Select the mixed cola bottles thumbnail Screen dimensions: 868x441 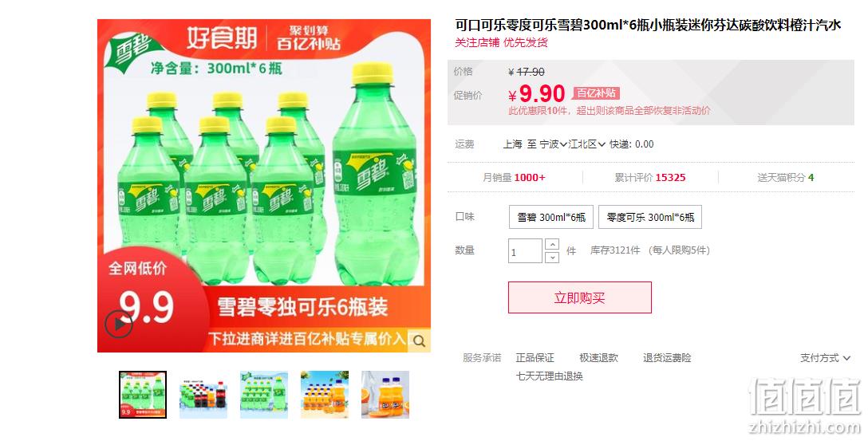click(203, 395)
